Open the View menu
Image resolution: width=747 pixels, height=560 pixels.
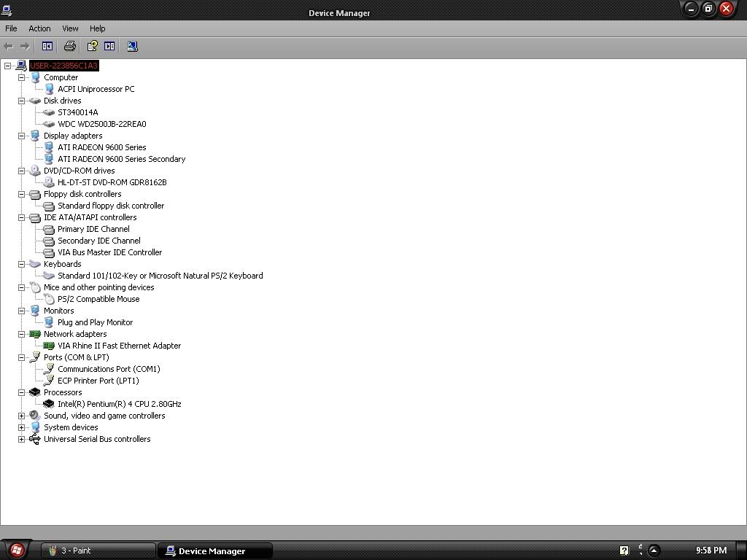(70, 28)
